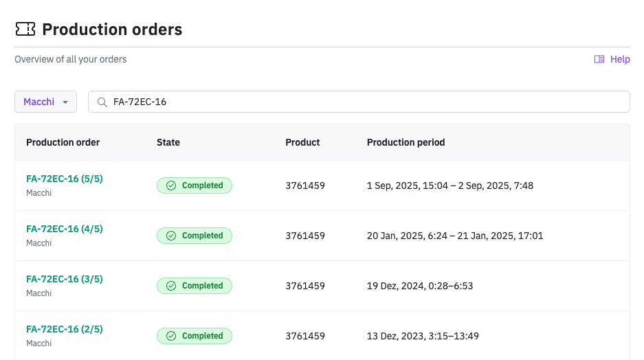Click the ticket icon beside Production orders
The height and width of the screenshot is (360, 644).
25,29
